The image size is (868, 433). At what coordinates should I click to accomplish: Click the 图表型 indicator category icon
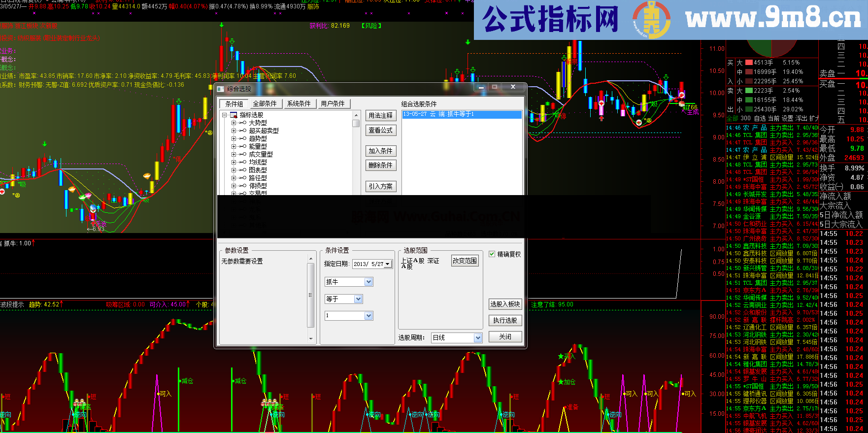(x=242, y=170)
